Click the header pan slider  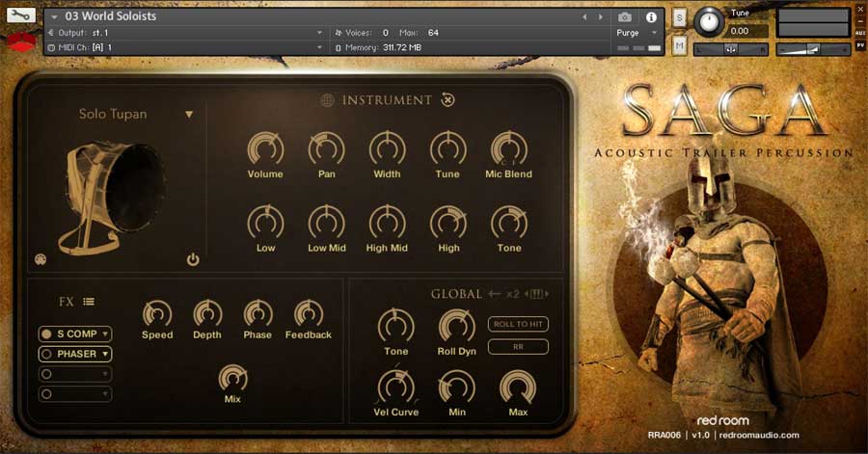(731, 49)
